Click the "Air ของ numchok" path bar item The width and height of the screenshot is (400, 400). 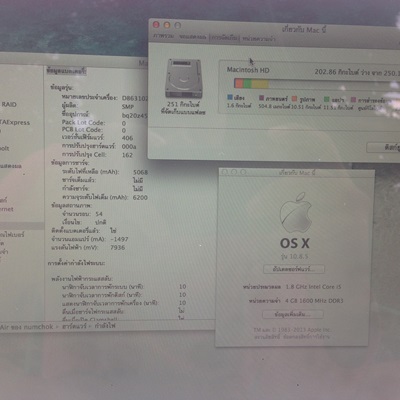(x=27, y=327)
